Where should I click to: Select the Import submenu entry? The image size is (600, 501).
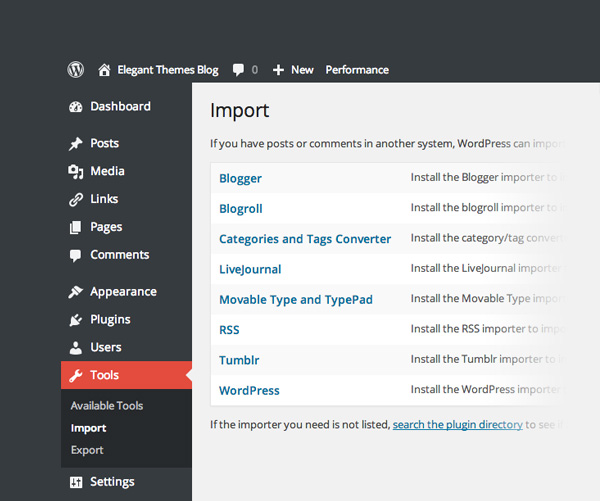point(88,428)
